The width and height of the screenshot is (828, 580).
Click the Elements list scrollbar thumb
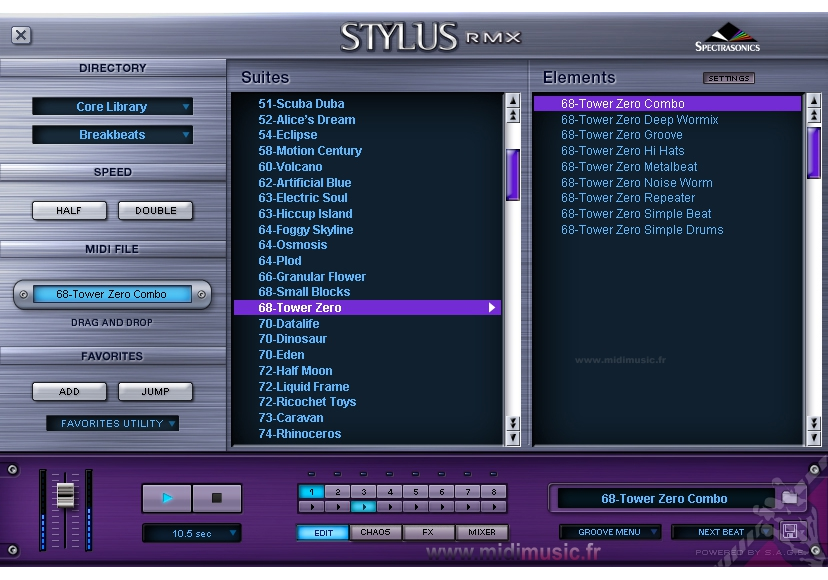(814, 152)
